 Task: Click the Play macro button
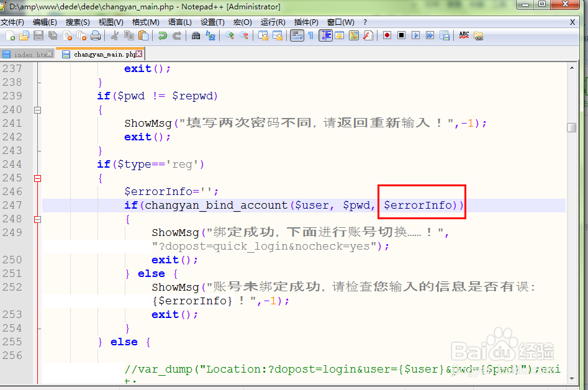point(415,35)
